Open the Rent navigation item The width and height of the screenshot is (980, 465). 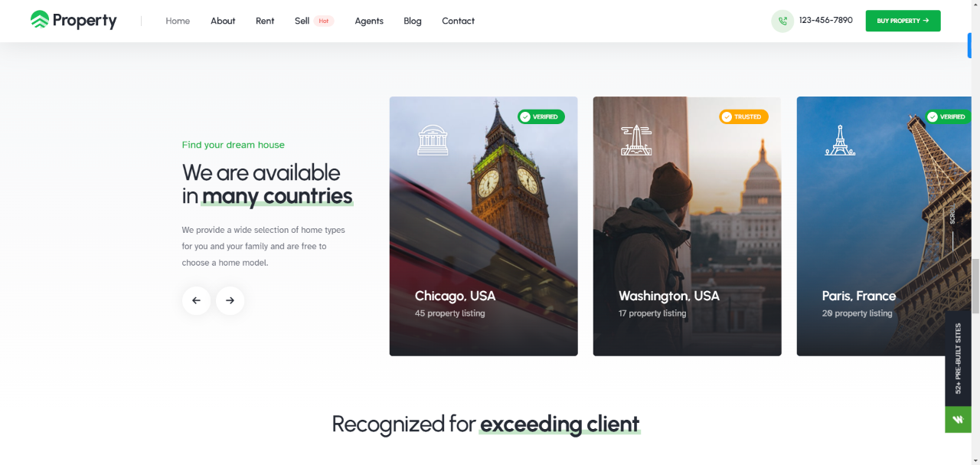point(265,21)
